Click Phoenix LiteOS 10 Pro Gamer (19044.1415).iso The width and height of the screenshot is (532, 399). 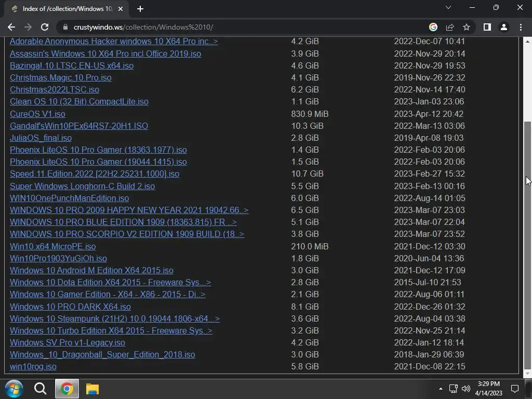(x=98, y=162)
